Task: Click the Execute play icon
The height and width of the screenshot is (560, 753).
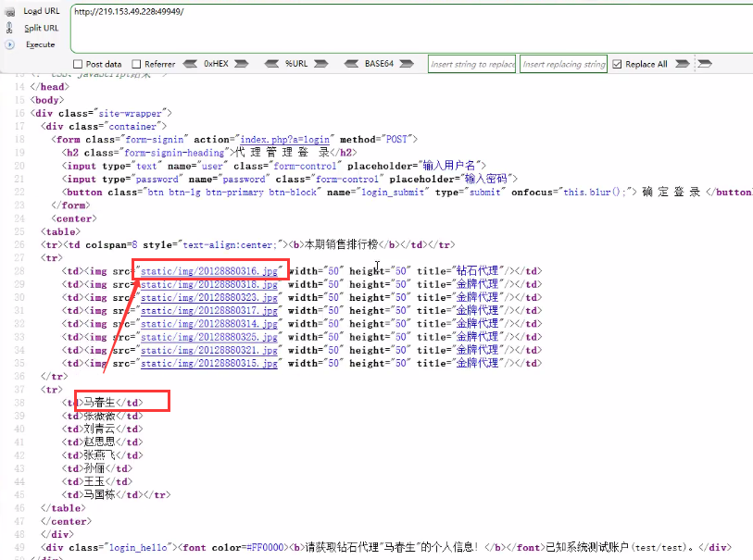Action: coord(9,44)
